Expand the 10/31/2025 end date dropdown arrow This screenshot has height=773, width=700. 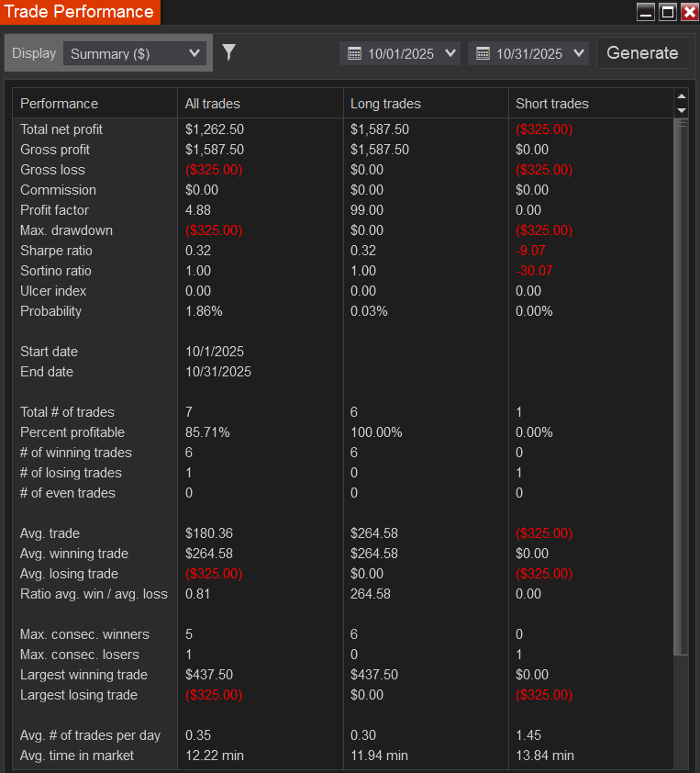coord(578,54)
